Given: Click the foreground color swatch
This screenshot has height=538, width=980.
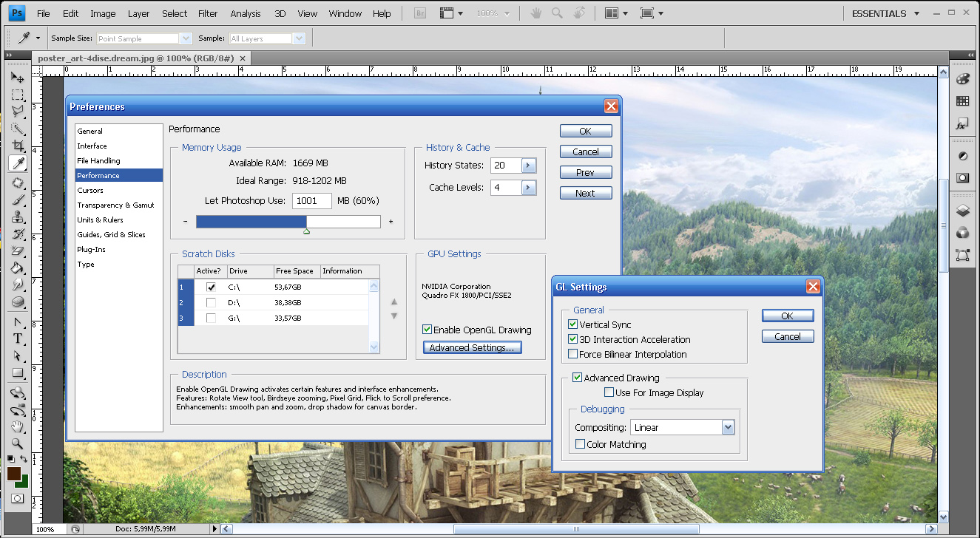Looking at the screenshot, I should coord(13,474).
